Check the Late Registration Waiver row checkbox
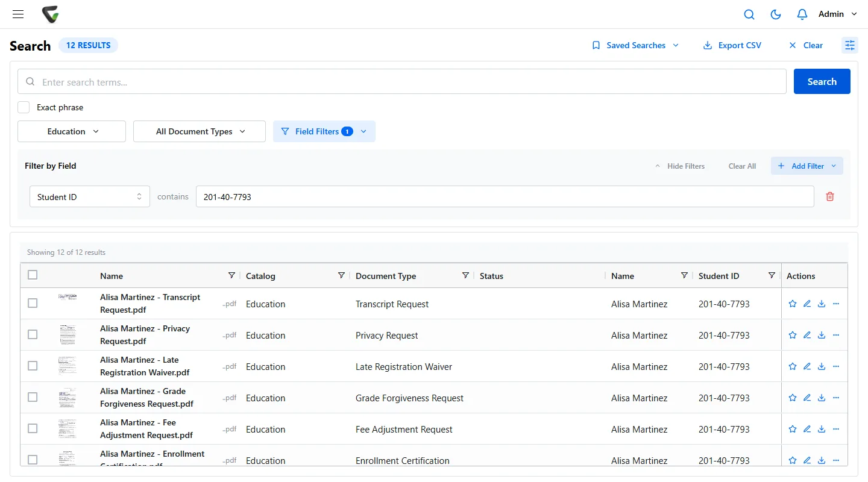This screenshot has width=868, height=482. tap(33, 366)
